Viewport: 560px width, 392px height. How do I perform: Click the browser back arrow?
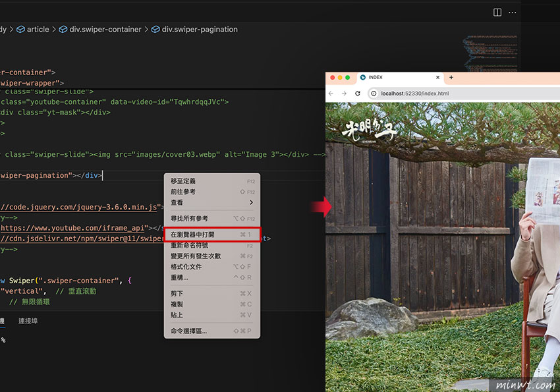click(331, 94)
